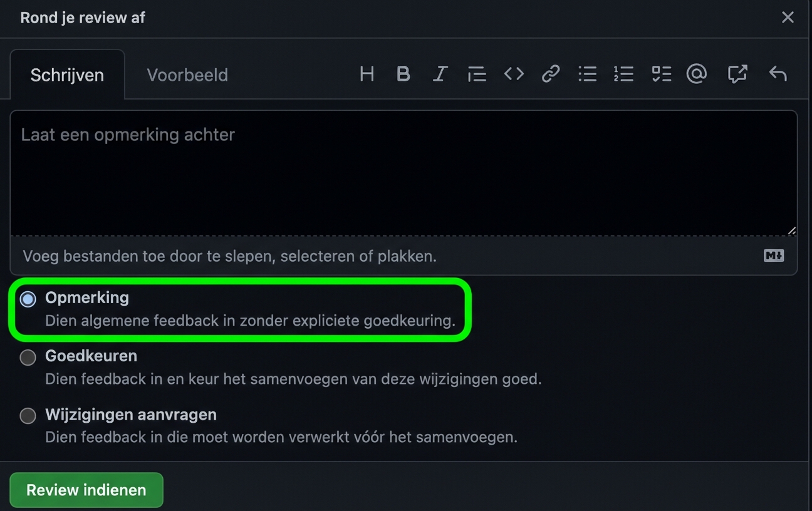Screen dimensions: 812x511
Task: Open saved replies with the arrow icon
Action: [778, 74]
